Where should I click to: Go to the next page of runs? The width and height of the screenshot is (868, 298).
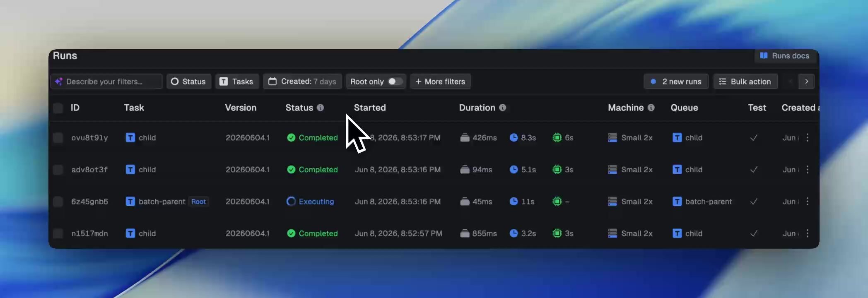pyautogui.click(x=806, y=82)
